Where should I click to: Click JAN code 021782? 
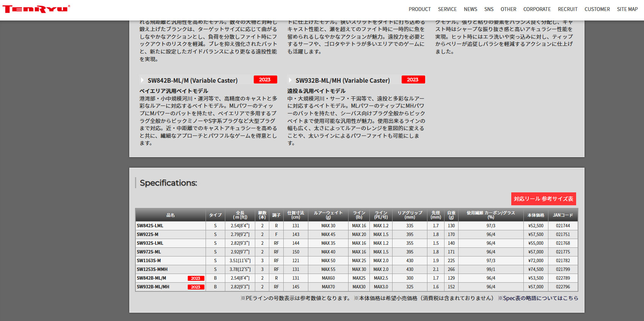[x=563, y=260]
